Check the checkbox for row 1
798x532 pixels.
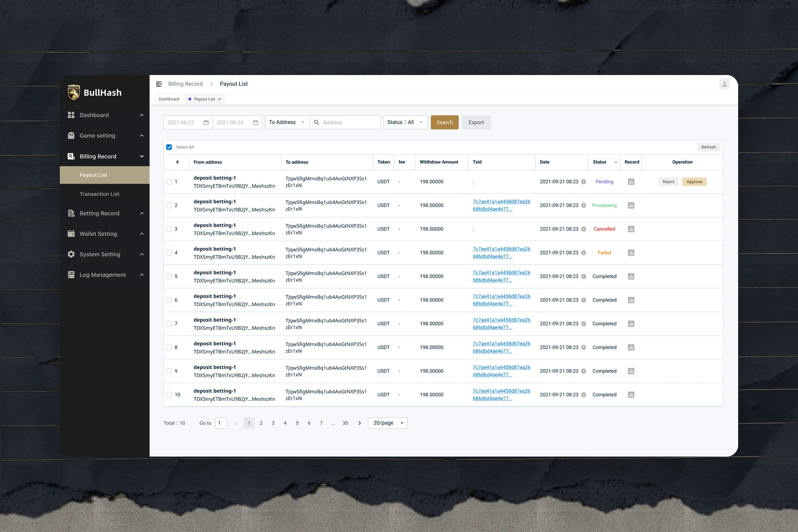pos(169,182)
